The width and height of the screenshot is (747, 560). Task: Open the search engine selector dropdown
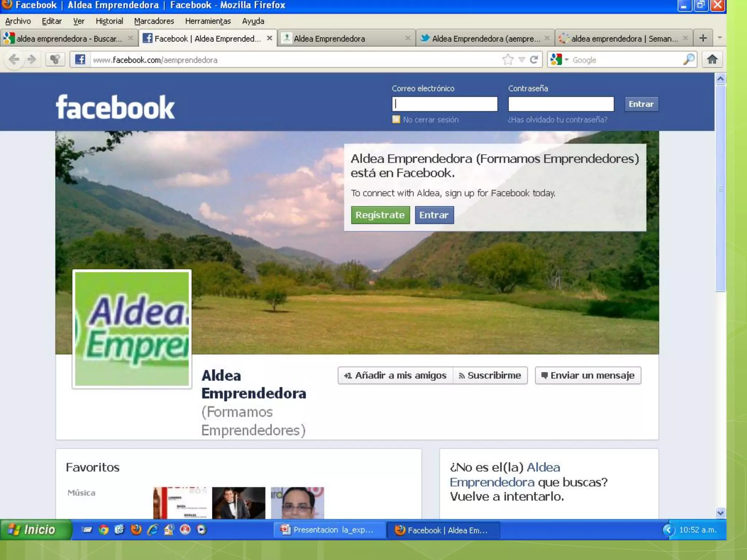click(x=566, y=59)
